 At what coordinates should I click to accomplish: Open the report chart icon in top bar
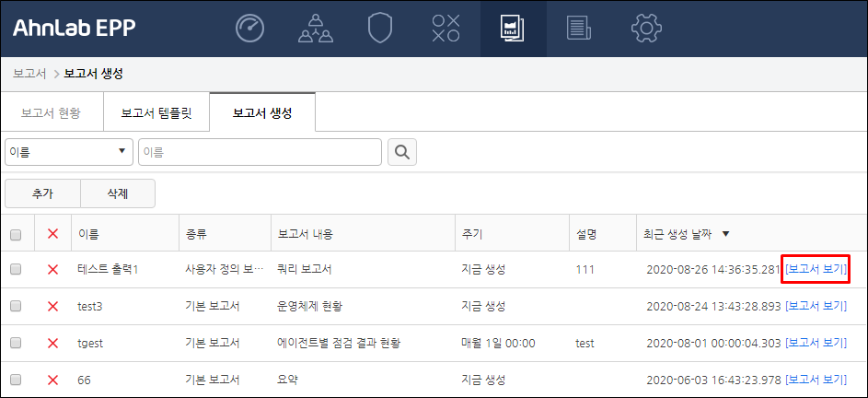[x=513, y=29]
